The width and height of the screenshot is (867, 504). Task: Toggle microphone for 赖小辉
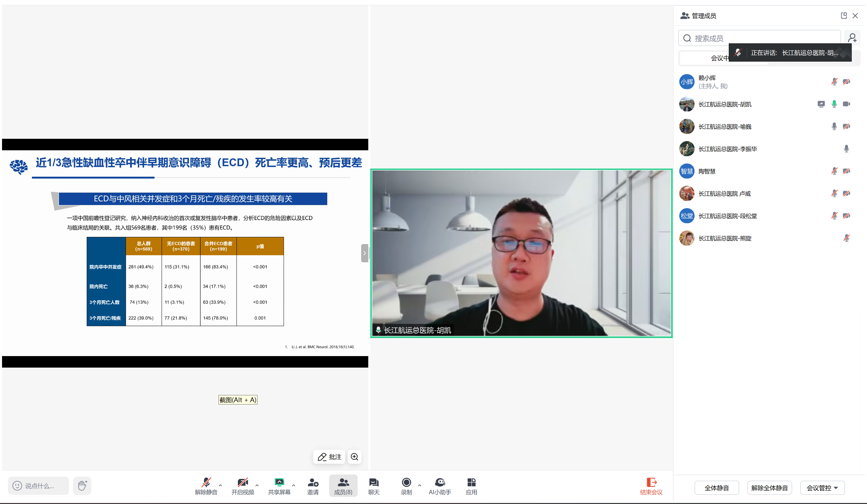pyautogui.click(x=834, y=82)
